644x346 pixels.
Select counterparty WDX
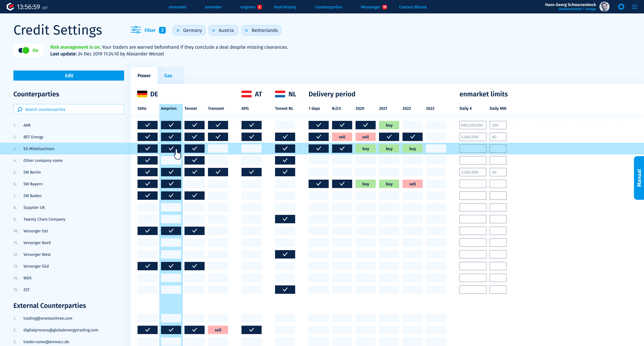point(28,278)
